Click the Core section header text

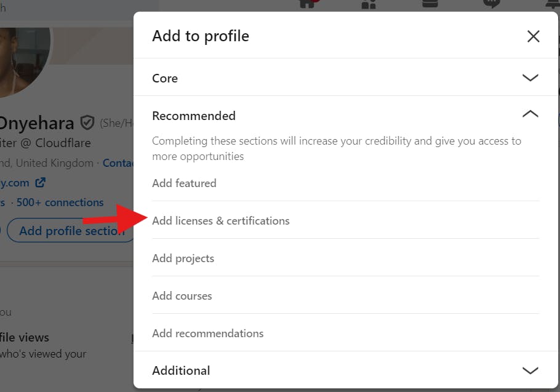(165, 78)
